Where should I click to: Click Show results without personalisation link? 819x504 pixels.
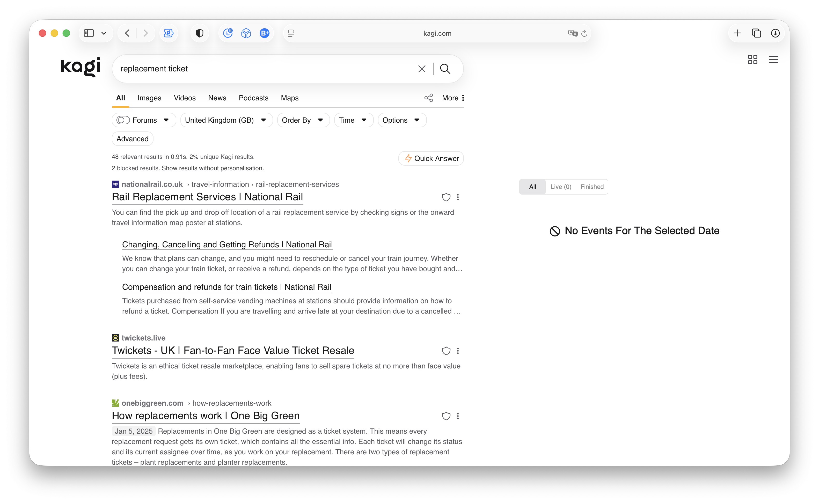click(x=213, y=168)
